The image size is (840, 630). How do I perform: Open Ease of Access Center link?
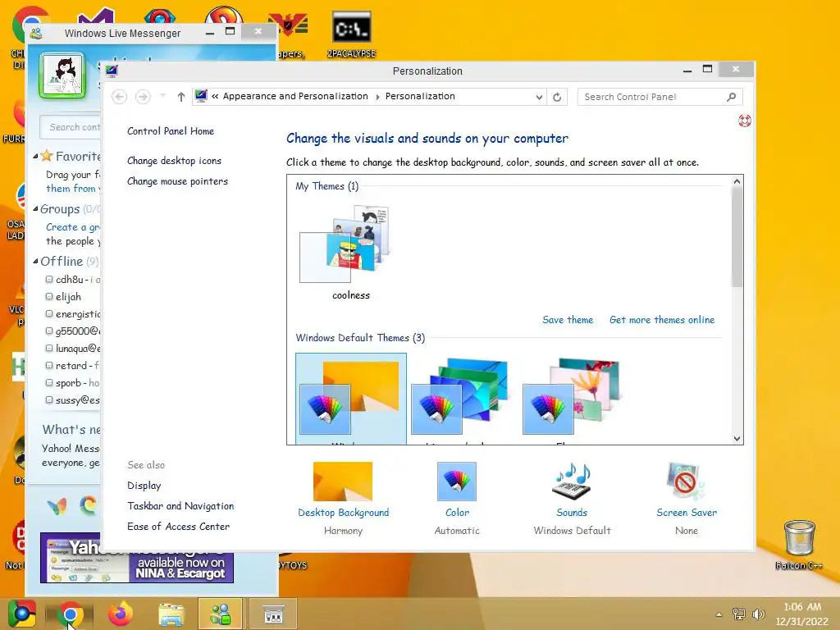[x=178, y=527]
